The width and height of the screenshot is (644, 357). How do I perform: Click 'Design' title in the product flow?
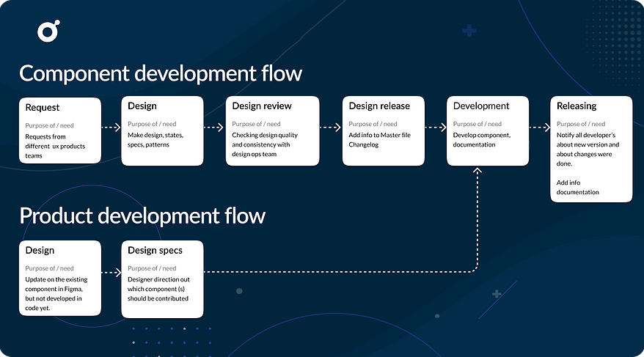[x=40, y=250]
